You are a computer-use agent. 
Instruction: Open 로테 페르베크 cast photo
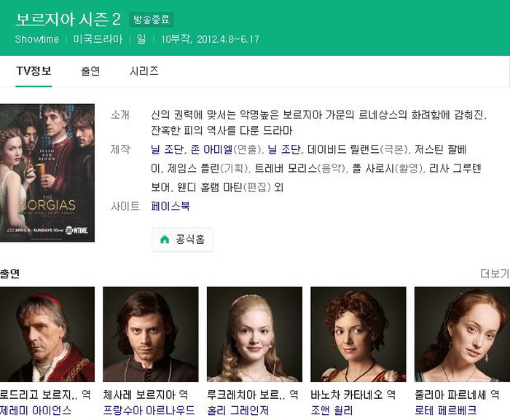pos(462,334)
